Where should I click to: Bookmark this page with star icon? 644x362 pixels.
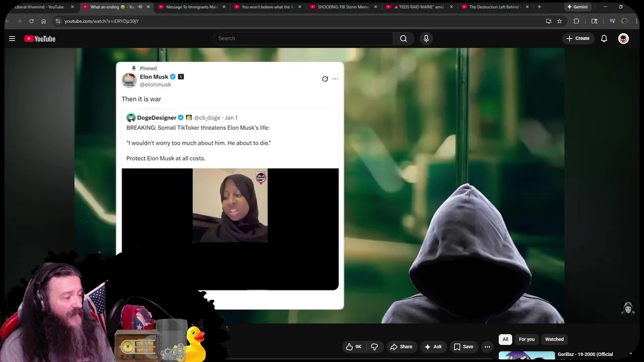[559, 21]
